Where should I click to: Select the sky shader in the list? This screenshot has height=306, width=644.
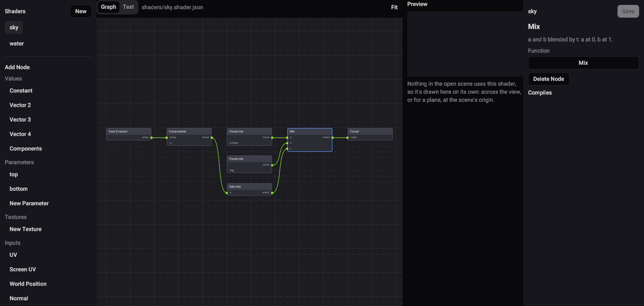(14, 27)
